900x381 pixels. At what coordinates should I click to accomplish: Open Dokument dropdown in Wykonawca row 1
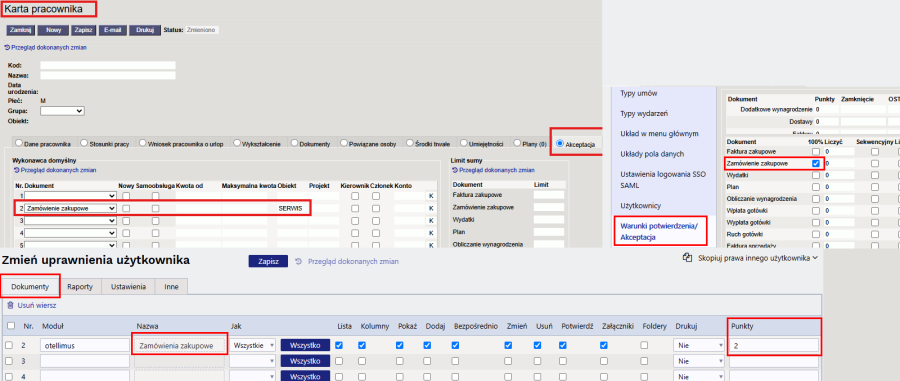(70, 196)
